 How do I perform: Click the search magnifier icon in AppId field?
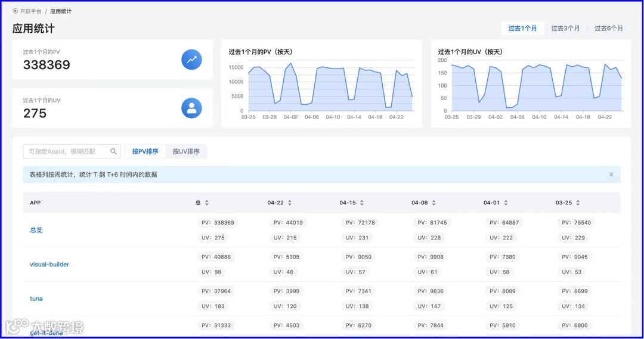tap(113, 151)
